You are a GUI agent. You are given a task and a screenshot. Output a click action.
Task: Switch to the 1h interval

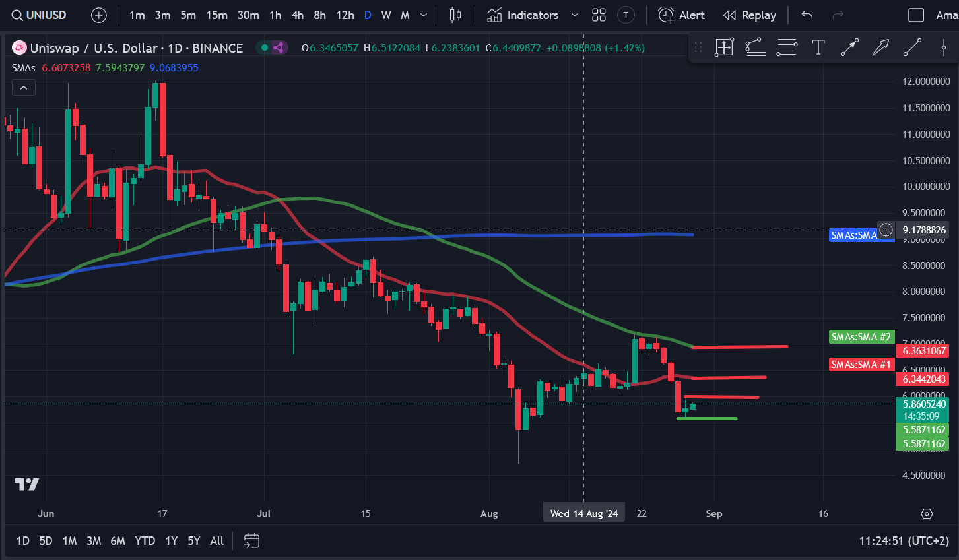[275, 15]
